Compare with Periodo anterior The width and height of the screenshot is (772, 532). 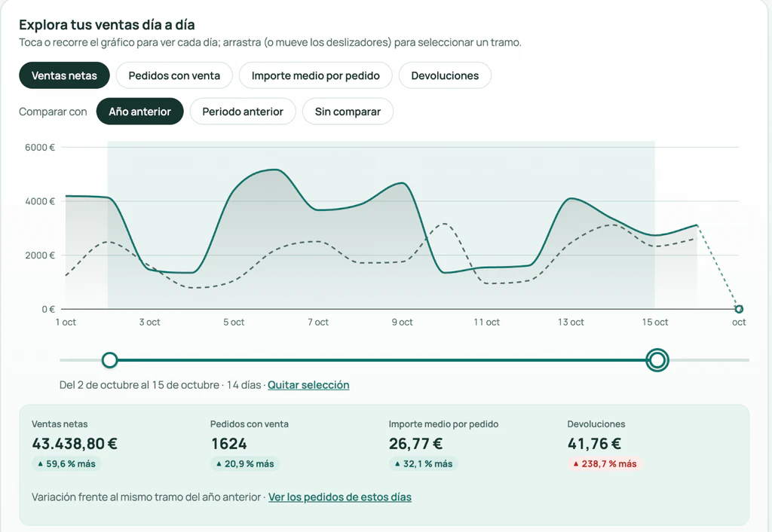click(243, 112)
